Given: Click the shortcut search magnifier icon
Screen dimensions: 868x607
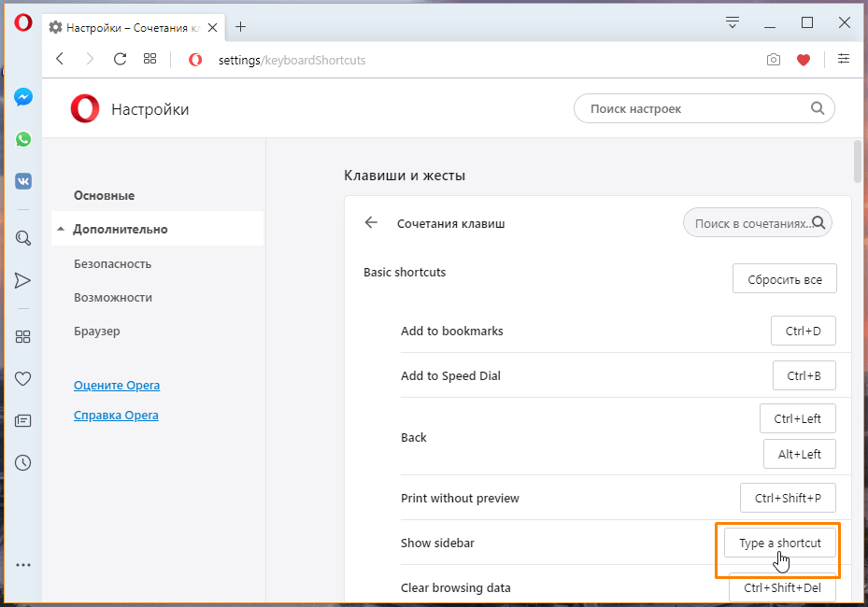Looking at the screenshot, I should 818,223.
